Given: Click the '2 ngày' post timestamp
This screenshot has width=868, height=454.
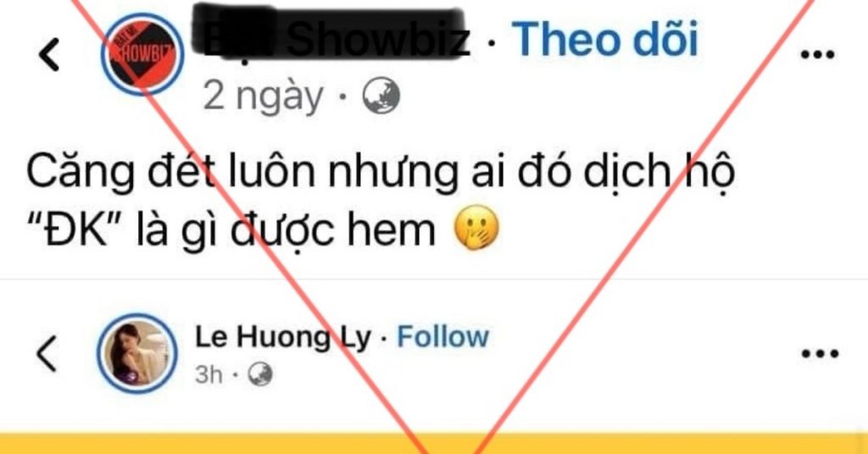Looking at the screenshot, I should point(263,97).
